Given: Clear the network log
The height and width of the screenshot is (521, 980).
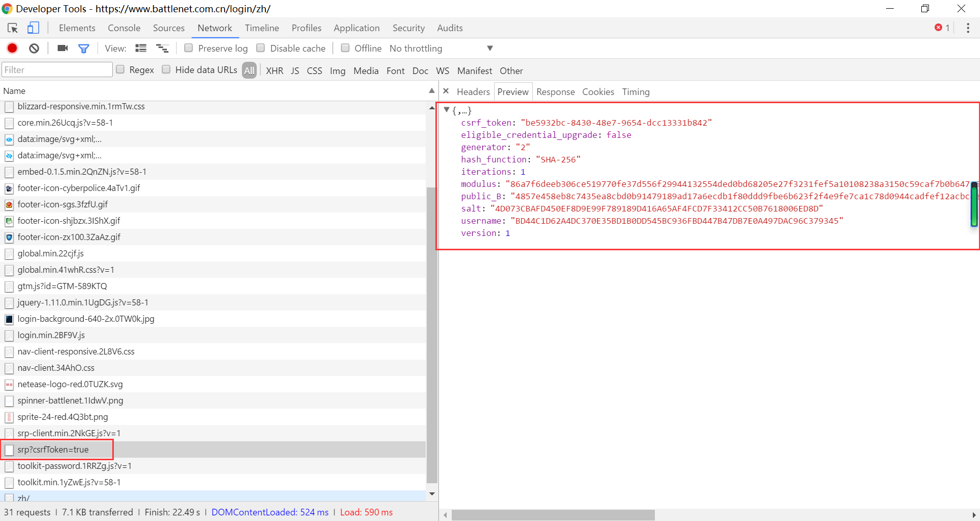Looking at the screenshot, I should pos(34,48).
